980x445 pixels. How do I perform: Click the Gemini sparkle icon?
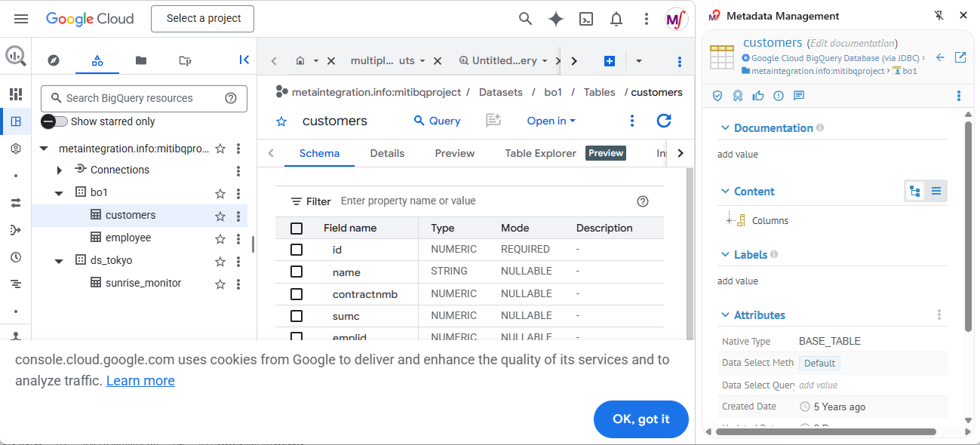click(556, 19)
